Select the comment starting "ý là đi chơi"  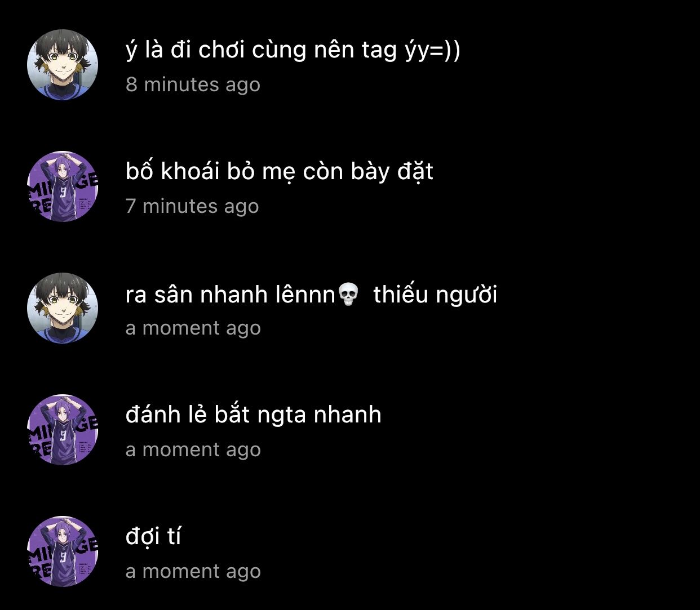[293, 51]
